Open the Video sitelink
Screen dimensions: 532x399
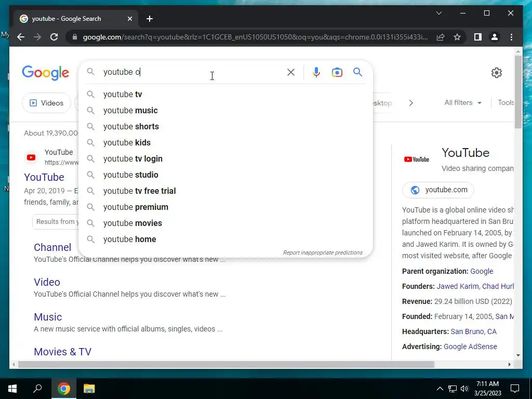pos(47,282)
